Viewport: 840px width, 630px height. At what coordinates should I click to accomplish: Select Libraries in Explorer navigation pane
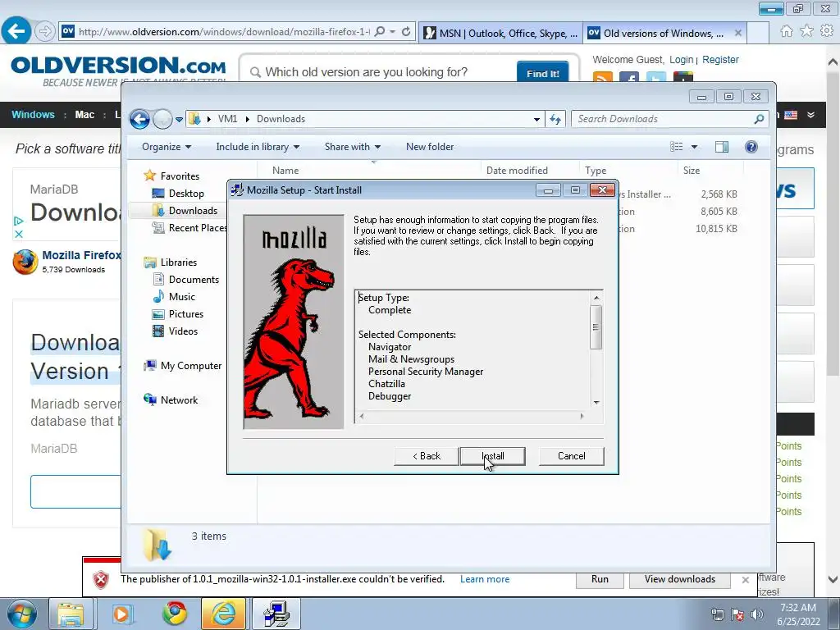[x=178, y=262]
